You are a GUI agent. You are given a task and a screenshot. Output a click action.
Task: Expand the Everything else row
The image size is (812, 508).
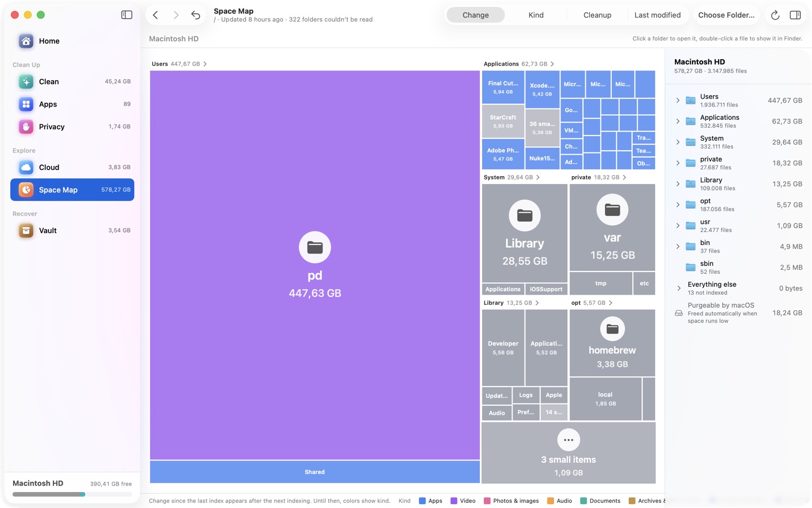click(679, 288)
